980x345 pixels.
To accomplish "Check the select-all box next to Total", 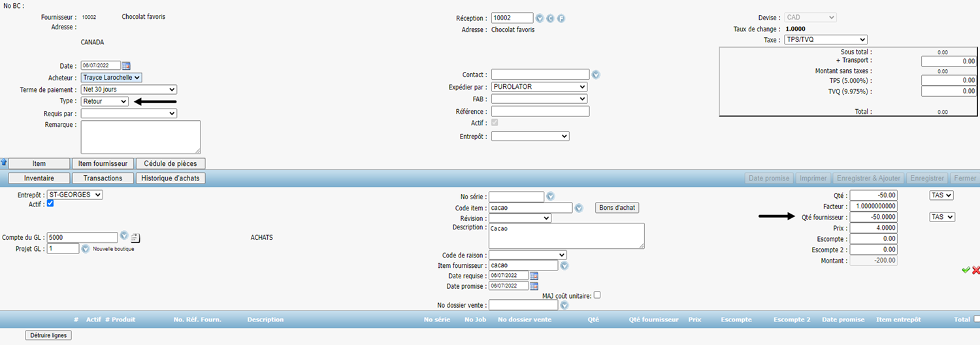I will point(977,319).
